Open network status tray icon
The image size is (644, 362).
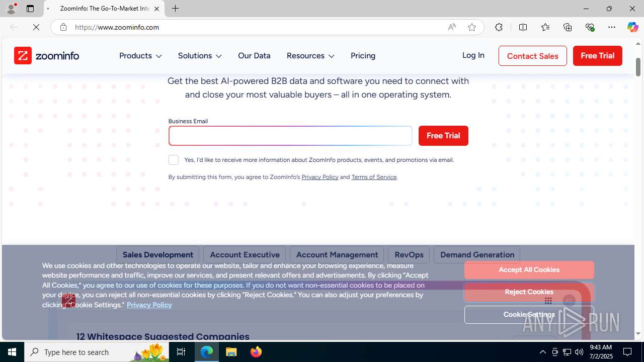pos(567,352)
